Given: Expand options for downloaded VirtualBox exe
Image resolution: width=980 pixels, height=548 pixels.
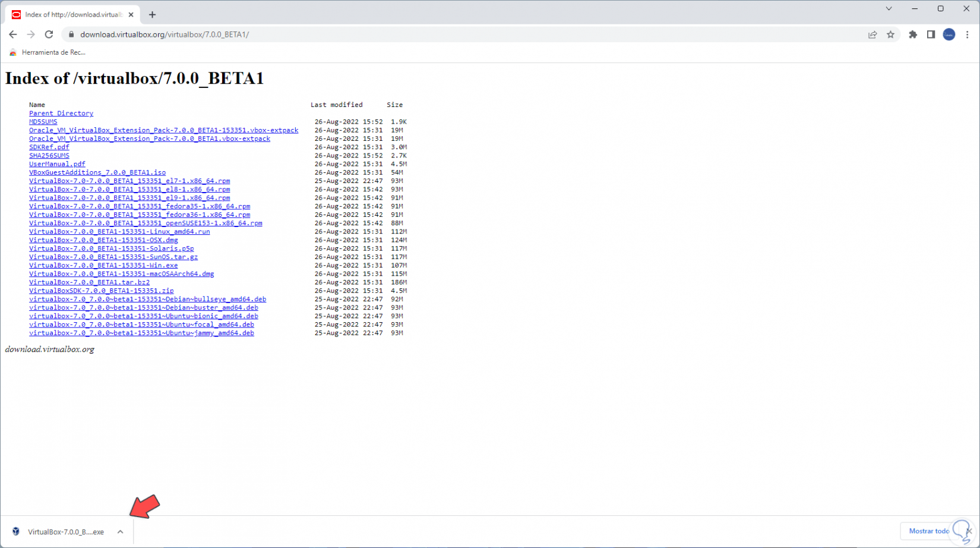Looking at the screenshot, I should [120, 532].
